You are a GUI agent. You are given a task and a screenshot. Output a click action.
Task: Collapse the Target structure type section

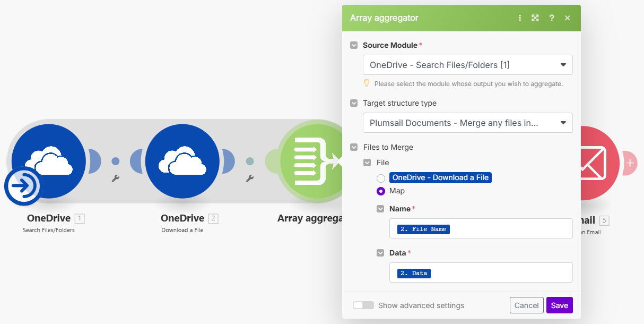pyautogui.click(x=354, y=104)
